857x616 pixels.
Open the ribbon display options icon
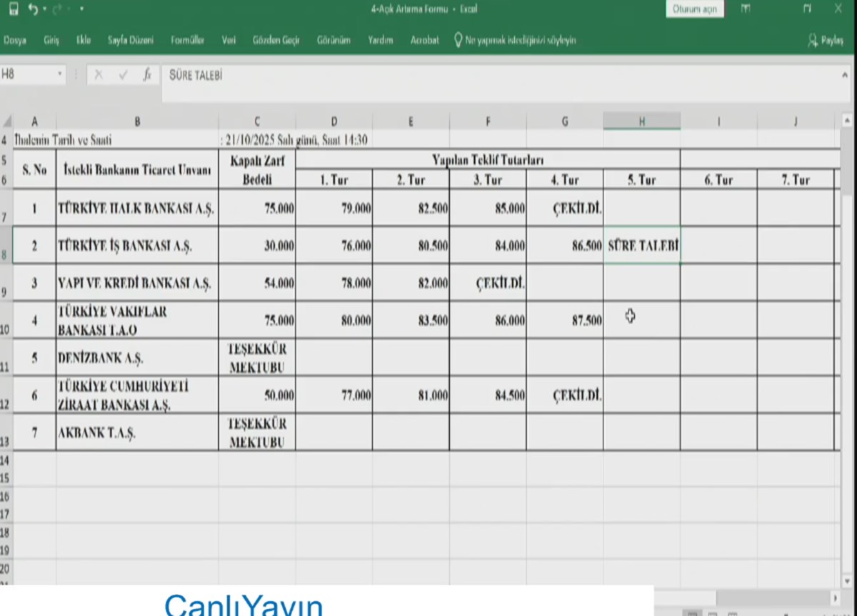click(746, 9)
